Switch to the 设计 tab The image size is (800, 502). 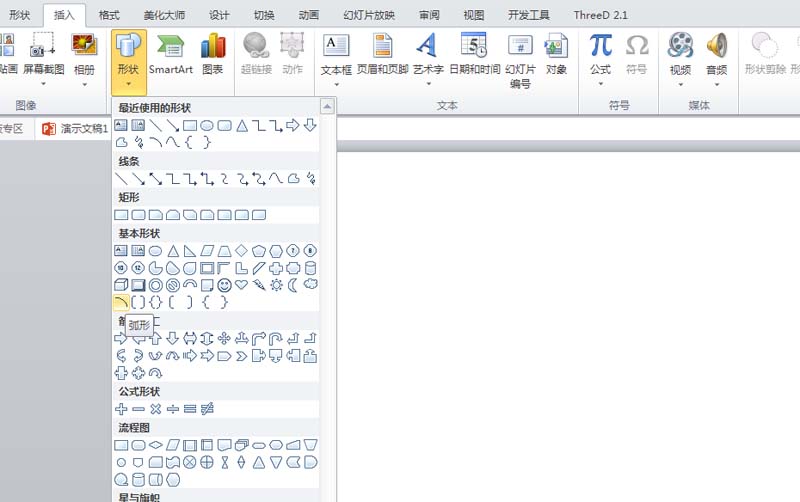(219, 15)
